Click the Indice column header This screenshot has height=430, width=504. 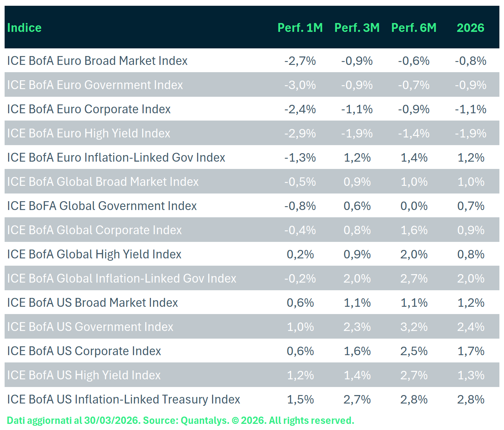(24, 28)
